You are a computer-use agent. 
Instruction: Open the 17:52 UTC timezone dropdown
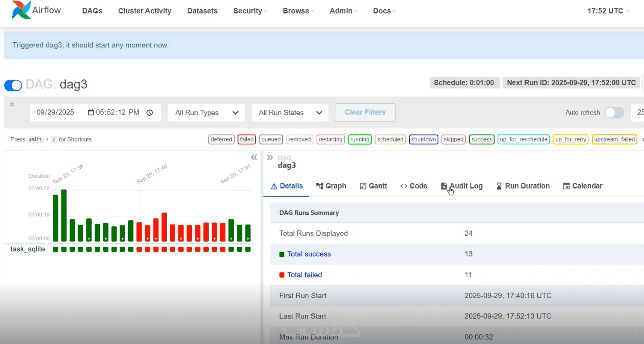click(x=609, y=11)
